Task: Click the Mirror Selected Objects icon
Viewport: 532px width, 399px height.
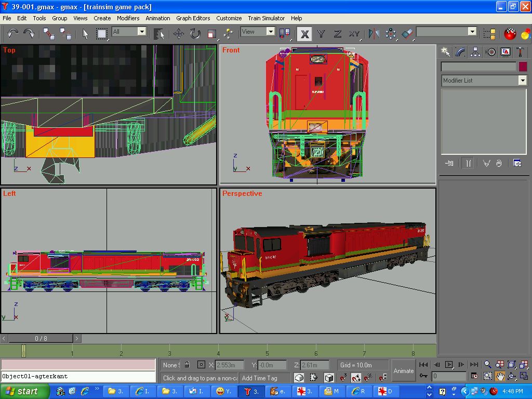Action: (374, 34)
